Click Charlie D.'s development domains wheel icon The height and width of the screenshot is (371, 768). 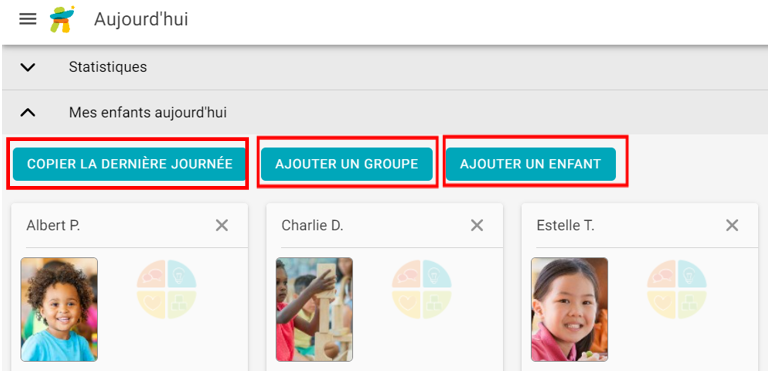[422, 290]
